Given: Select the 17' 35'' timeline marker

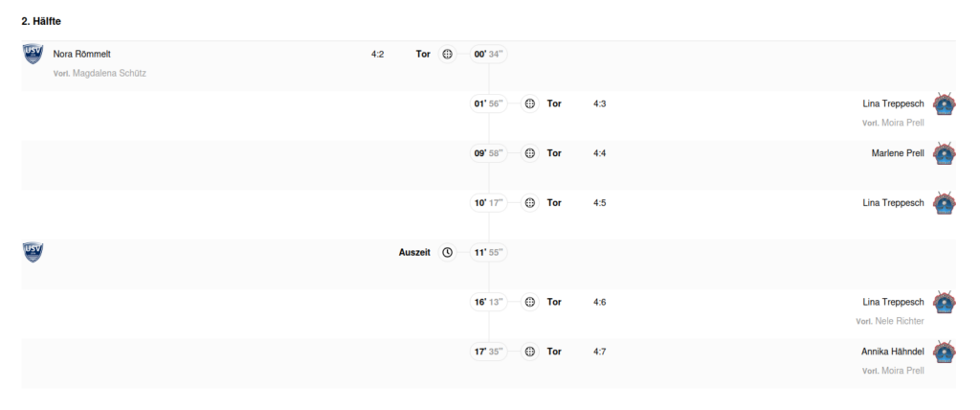Looking at the screenshot, I should pos(489,352).
